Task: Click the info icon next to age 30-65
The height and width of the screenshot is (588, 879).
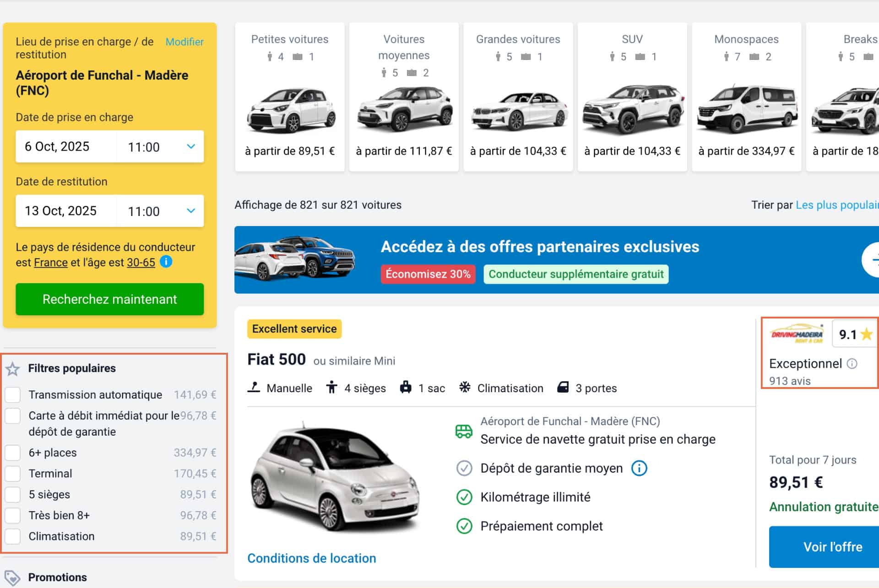Action: (166, 262)
